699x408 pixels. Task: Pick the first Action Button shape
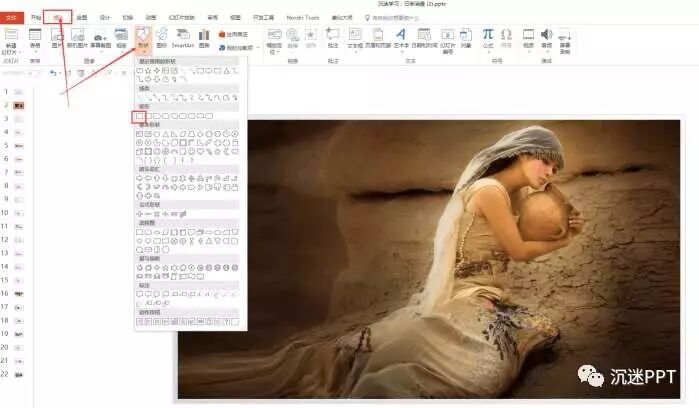[x=140, y=321]
